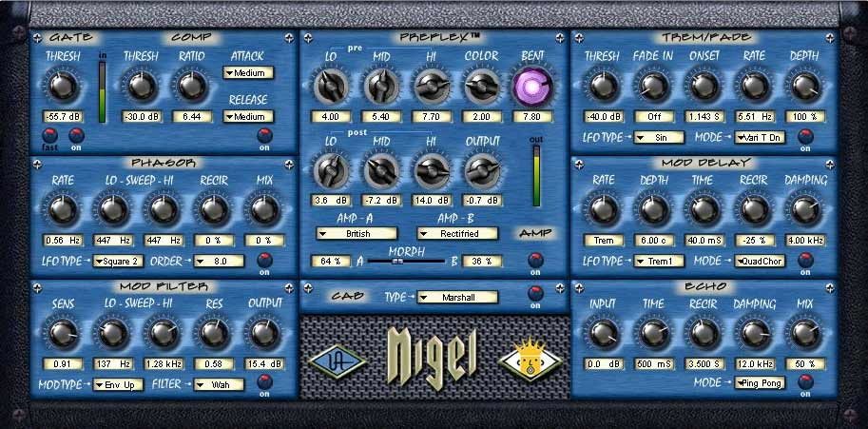Click the Echo time 500 mS field
This screenshot has width=868, height=429.
point(654,364)
